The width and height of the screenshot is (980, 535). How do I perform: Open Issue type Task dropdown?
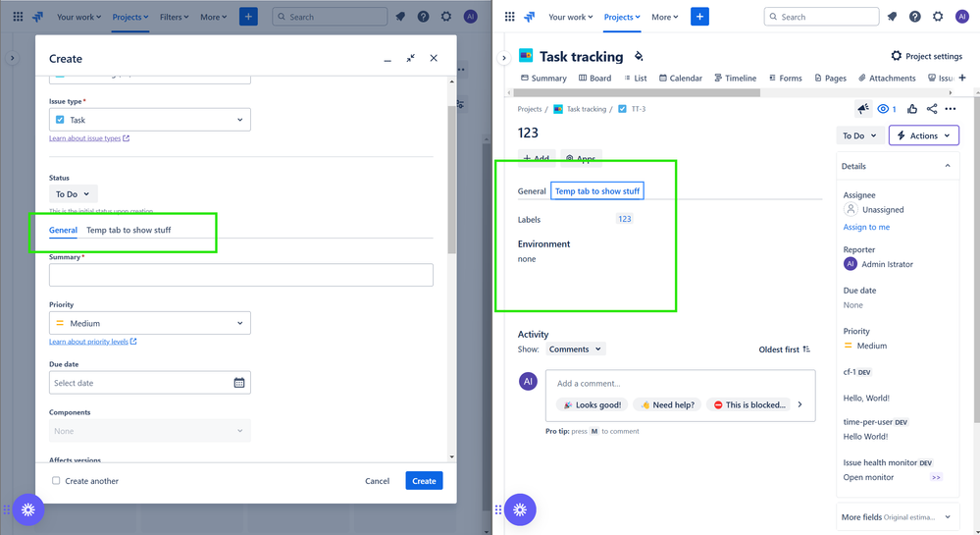click(x=150, y=120)
